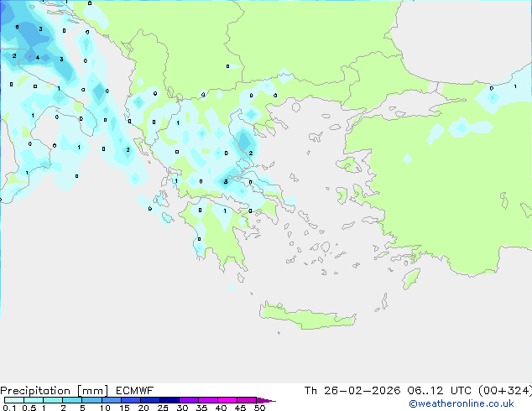Click the '35' legend scale label
The image size is (532, 411).
click(201, 408)
